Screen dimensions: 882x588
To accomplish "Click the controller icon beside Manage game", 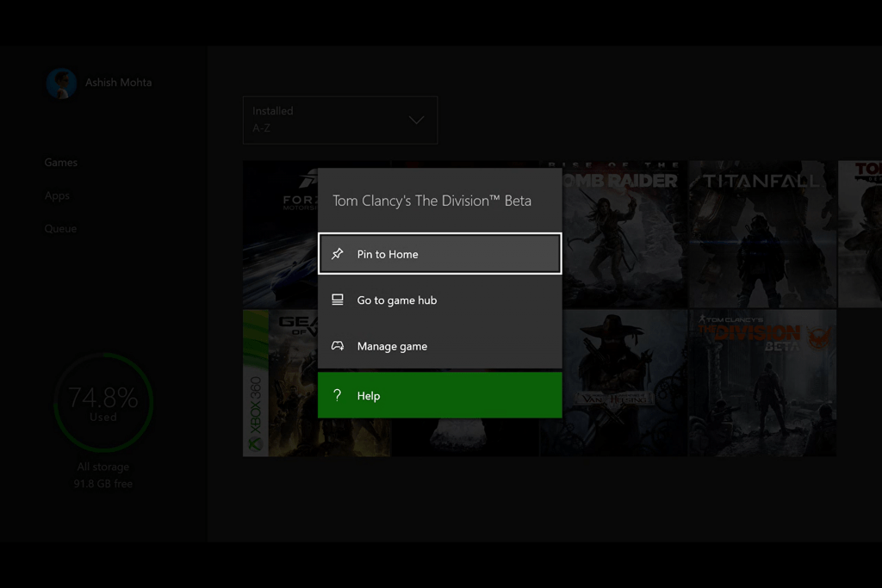I will coord(337,346).
